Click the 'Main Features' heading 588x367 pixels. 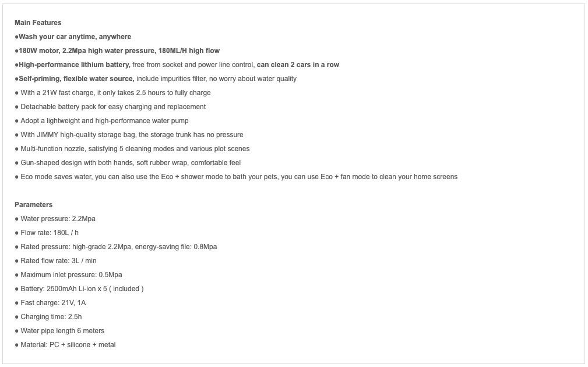38,23
